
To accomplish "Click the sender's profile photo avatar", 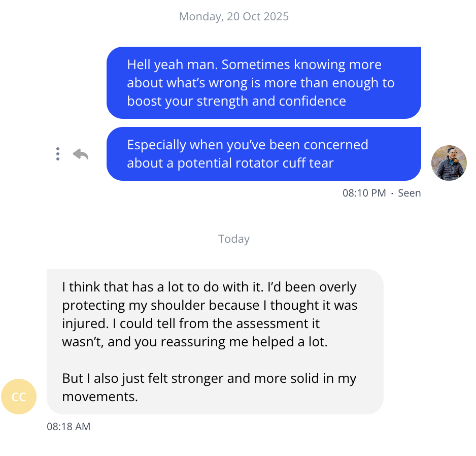I will pyautogui.click(x=449, y=163).
